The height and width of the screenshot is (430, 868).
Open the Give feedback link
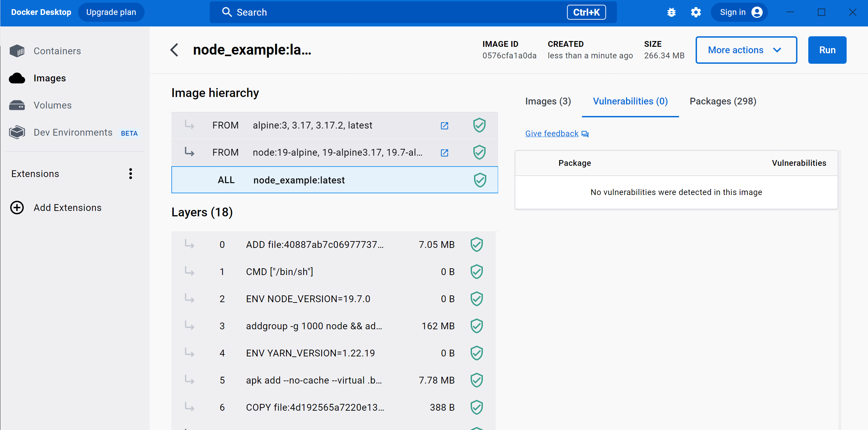click(x=551, y=133)
